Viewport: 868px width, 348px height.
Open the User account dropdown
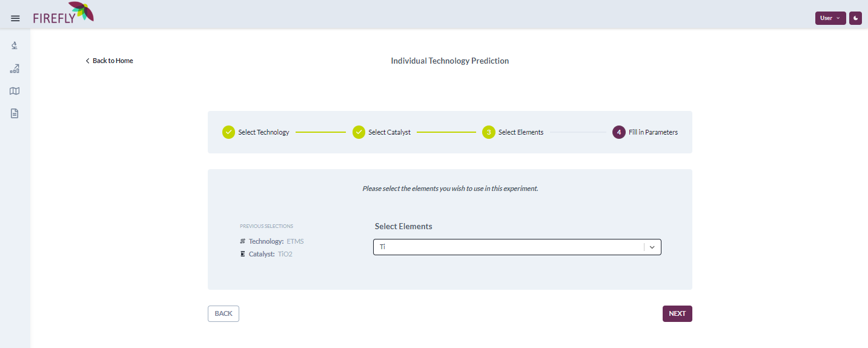point(830,18)
